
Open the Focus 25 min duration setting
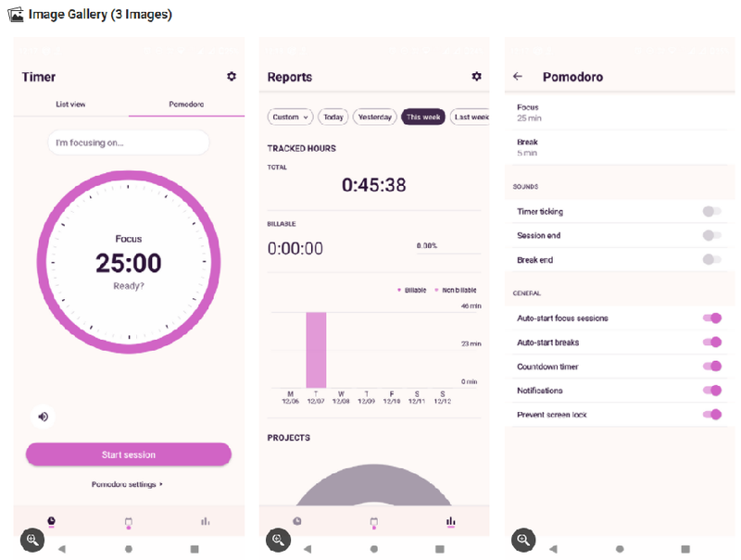(x=620, y=112)
